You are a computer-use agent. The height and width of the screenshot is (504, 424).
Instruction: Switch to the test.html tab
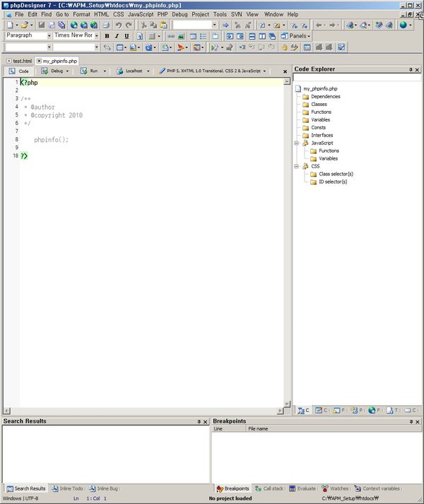(x=19, y=61)
